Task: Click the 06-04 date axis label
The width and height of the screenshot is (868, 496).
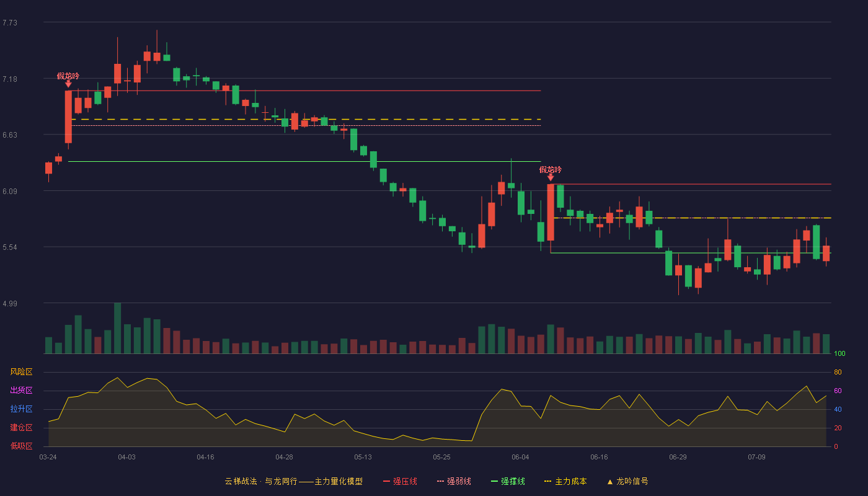Action: (520, 457)
